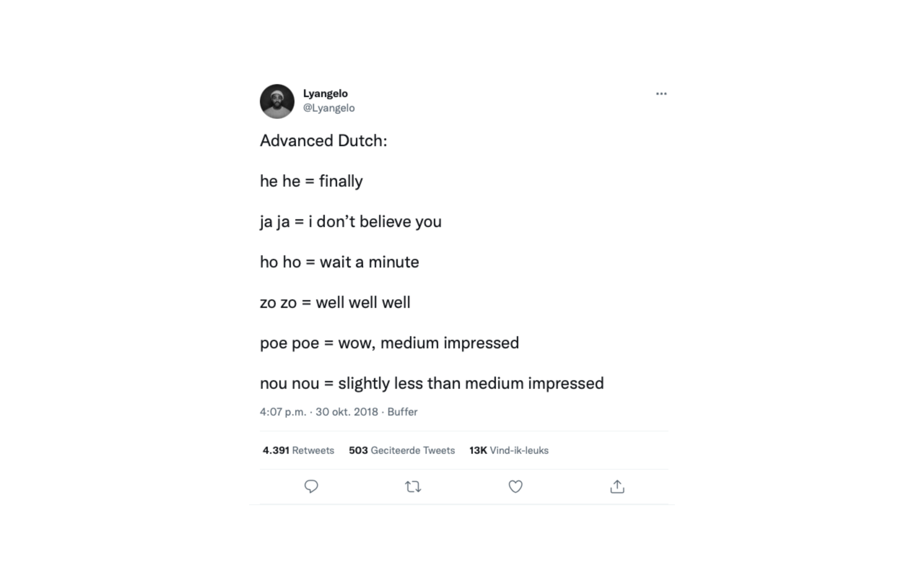Image resolution: width=924 pixels, height=578 pixels.
Task: Click the retweet arrows icon
Action: [413, 487]
